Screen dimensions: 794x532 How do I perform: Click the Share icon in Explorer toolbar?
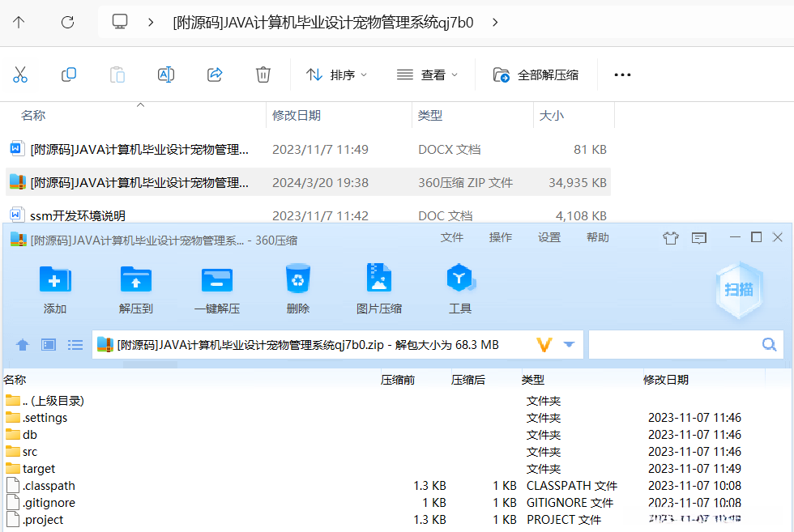click(x=215, y=75)
